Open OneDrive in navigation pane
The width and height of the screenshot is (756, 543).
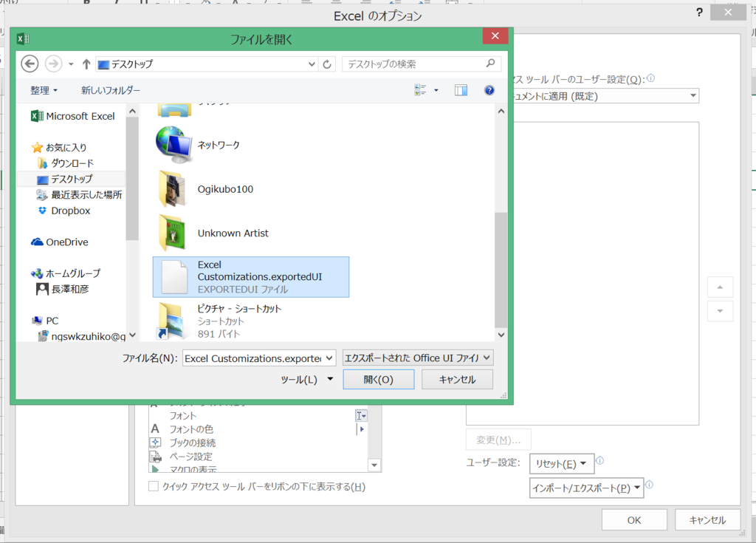pyautogui.click(x=60, y=242)
